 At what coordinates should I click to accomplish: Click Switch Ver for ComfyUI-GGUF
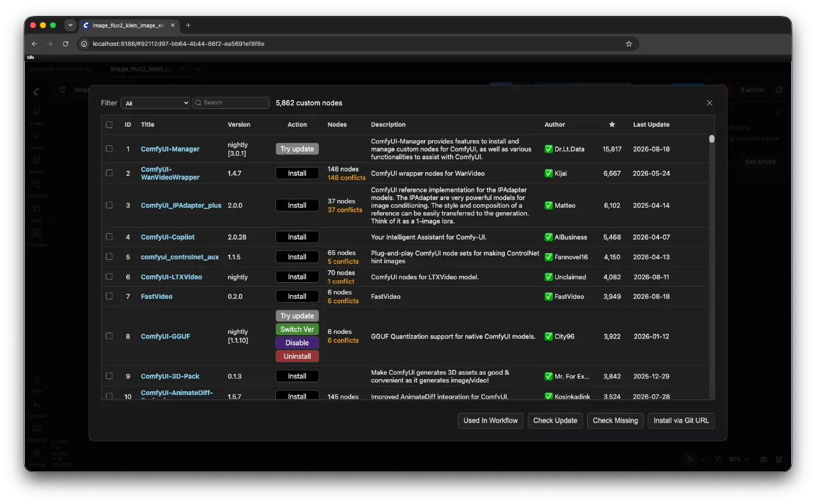pos(297,329)
